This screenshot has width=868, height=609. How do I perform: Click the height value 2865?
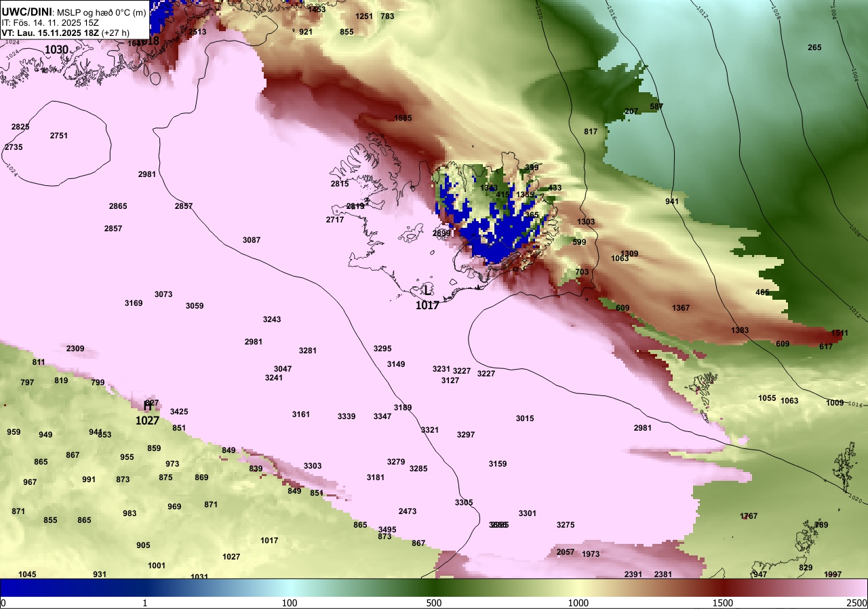(x=118, y=206)
